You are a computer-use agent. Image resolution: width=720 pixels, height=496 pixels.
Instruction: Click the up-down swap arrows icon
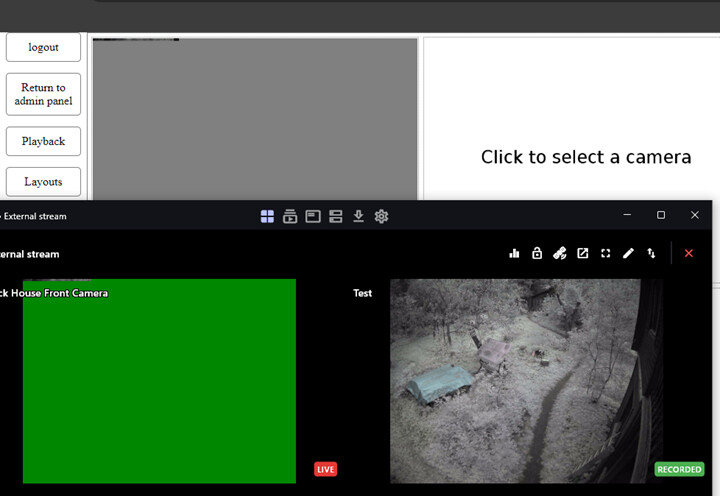click(x=651, y=254)
